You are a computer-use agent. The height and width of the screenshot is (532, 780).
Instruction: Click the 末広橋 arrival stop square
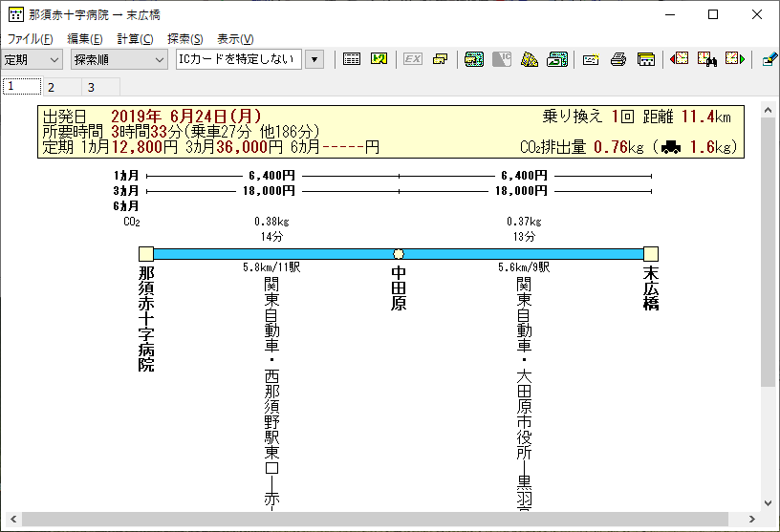[x=651, y=254]
